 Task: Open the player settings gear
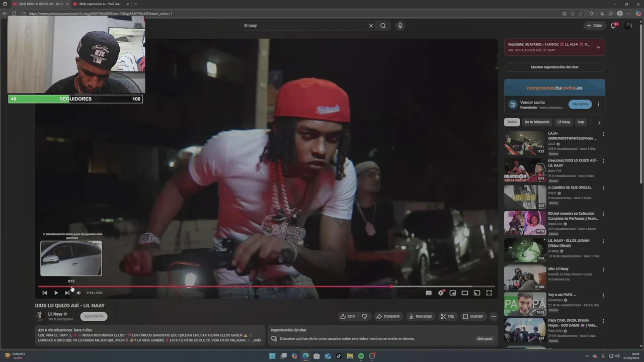[441, 293]
